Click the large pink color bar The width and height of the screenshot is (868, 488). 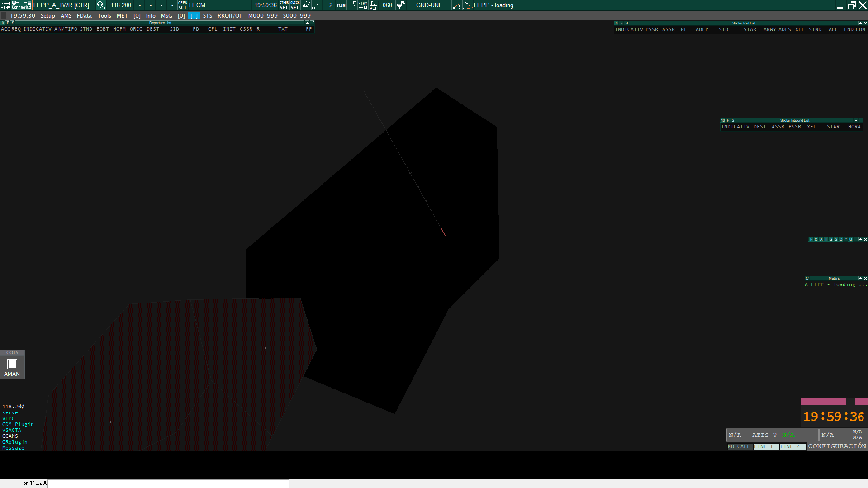823,401
